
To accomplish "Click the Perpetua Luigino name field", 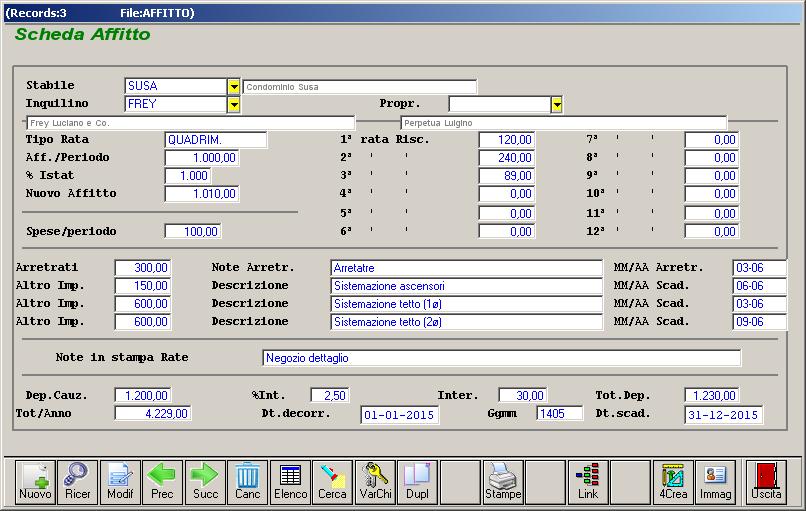I will pos(564,123).
